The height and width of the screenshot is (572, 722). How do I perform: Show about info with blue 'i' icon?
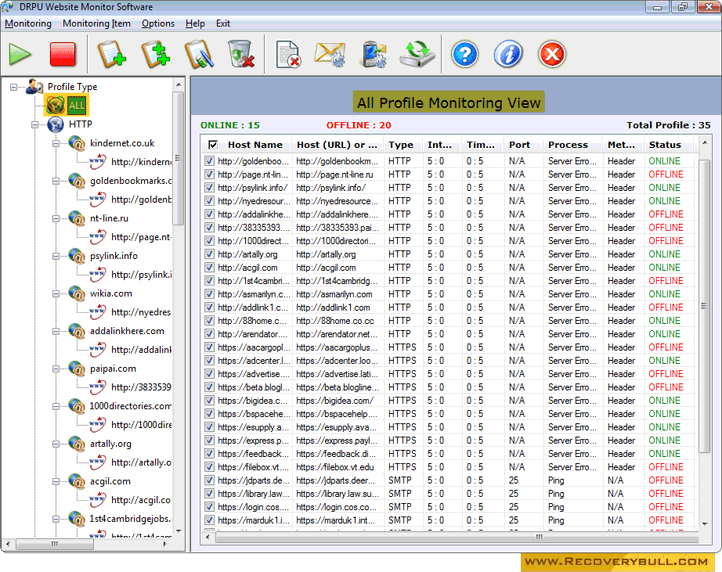pyautogui.click(x=508, y=54)
